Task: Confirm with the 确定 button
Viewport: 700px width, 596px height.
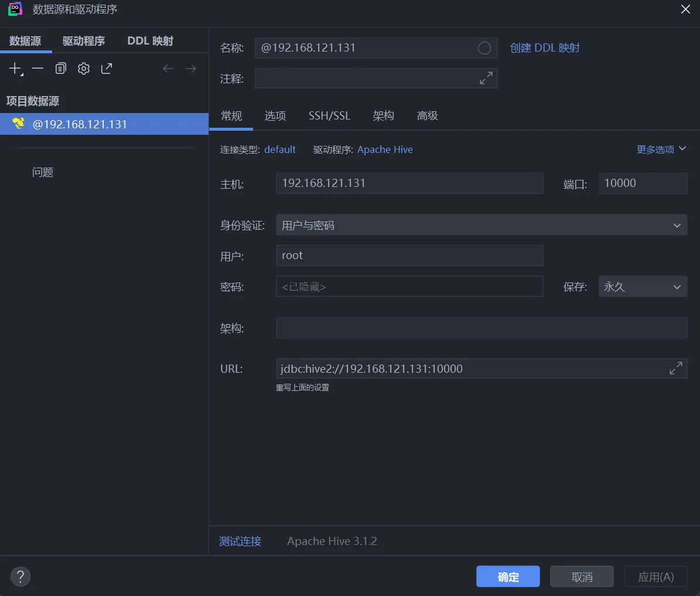Action: (x=508, y=576)
